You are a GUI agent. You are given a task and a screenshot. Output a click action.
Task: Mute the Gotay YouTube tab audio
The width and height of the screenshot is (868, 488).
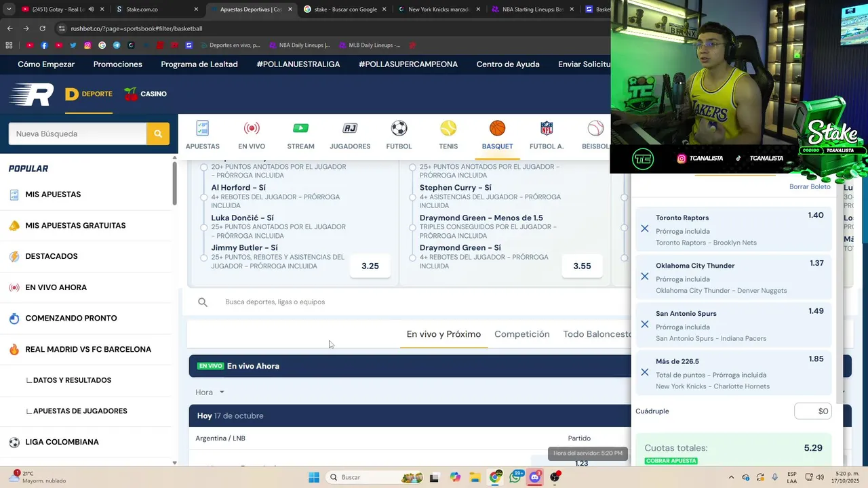click(91, 9)
